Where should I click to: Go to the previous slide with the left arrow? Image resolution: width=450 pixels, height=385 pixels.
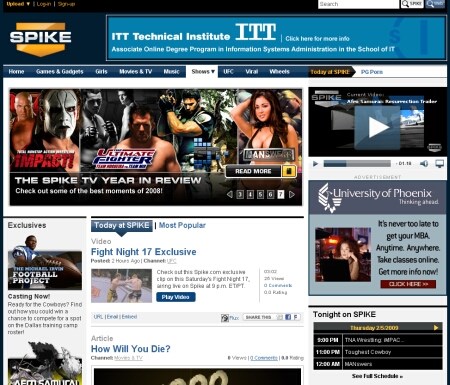coord(229,194)
